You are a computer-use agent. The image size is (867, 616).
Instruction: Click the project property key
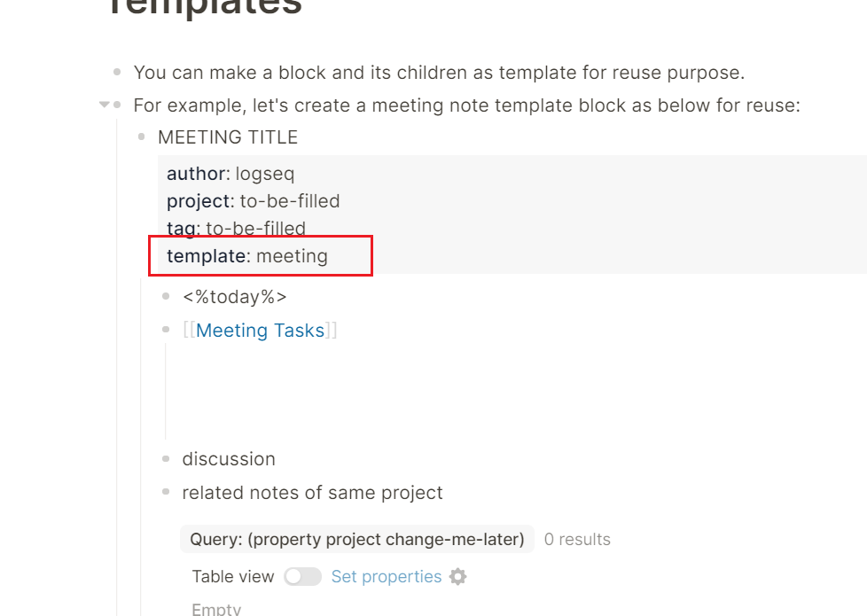point(199,201)
